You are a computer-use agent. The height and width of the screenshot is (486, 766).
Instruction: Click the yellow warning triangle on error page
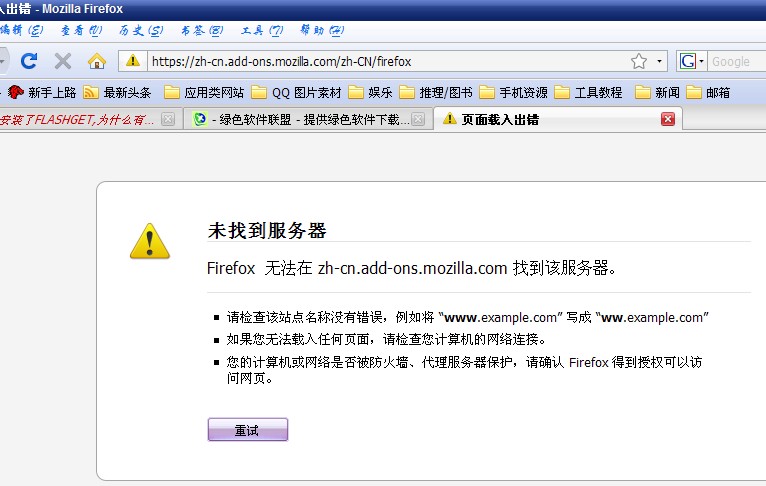(150, 241)
